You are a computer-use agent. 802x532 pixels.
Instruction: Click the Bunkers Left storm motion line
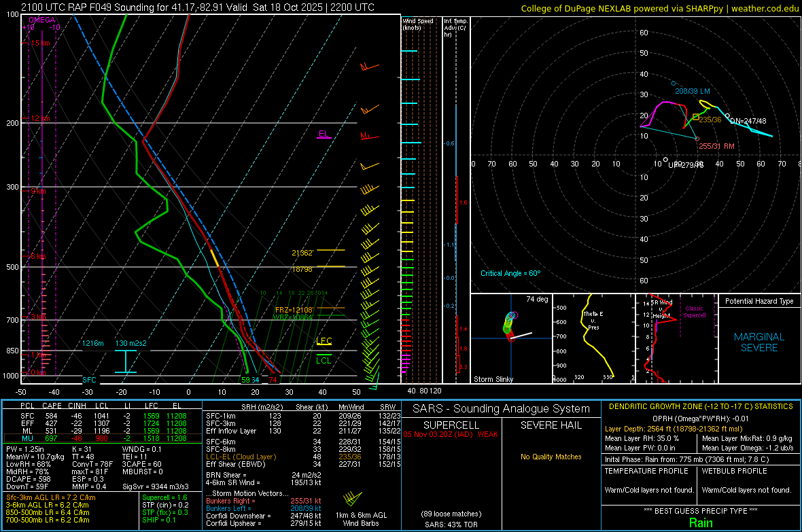[264, 508]
